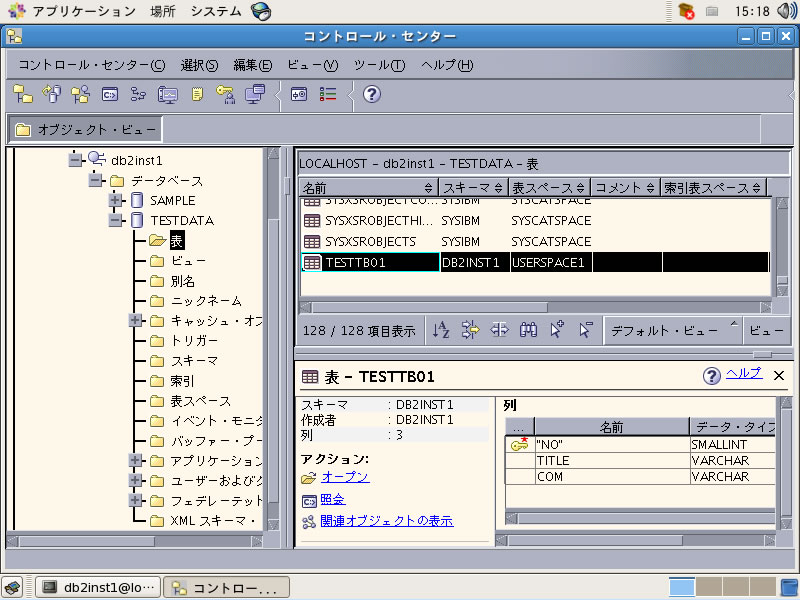800x600 pixels.
Task: Open the Journal notepad icon in toolbar
Action: (198, 94)
